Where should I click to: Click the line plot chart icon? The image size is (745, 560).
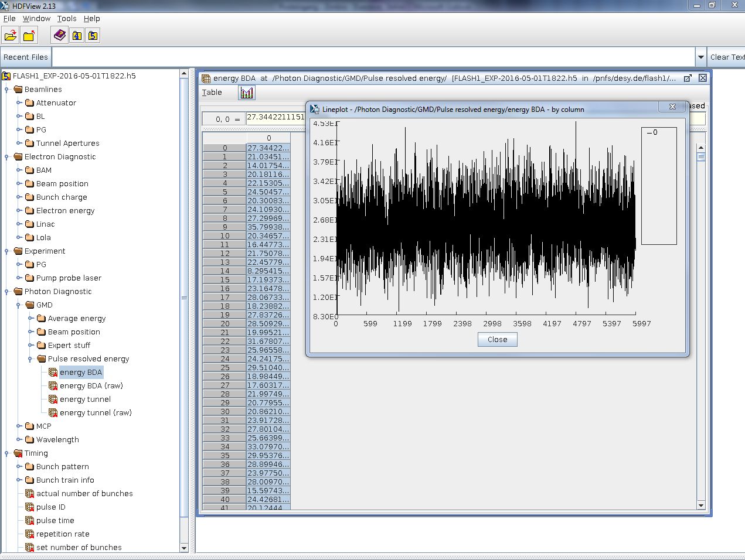(247, 93)
